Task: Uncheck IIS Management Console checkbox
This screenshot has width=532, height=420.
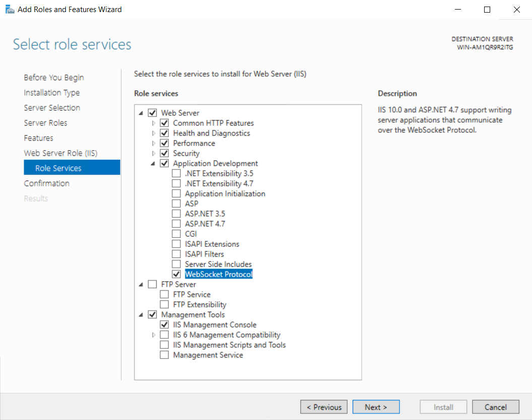Action: coord(164,325)
